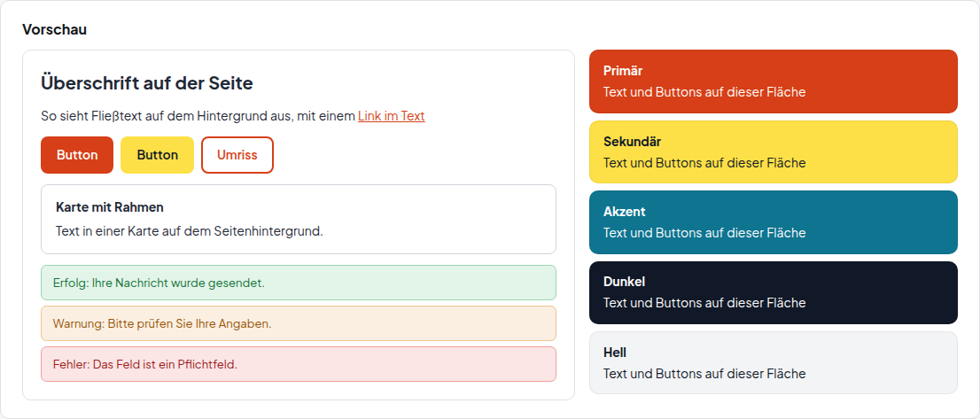Select the Hell light surface card
980x419 pixels.
774,363
